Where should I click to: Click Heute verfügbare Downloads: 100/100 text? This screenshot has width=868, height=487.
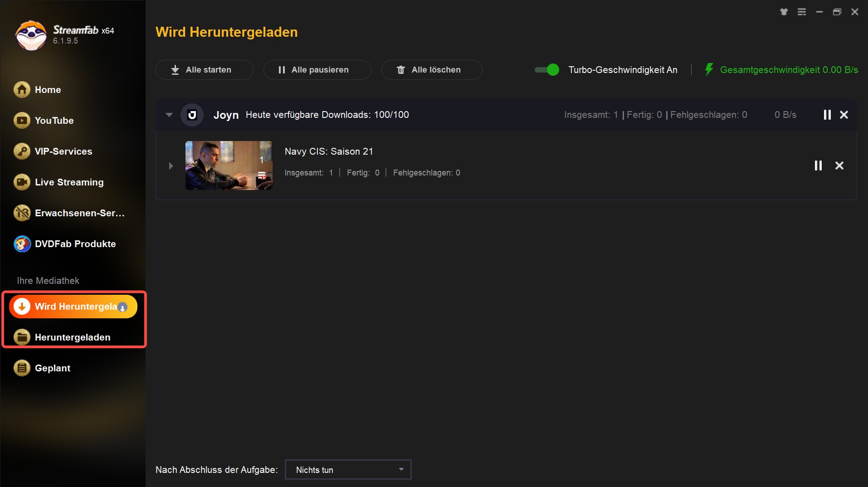(327, 115)
